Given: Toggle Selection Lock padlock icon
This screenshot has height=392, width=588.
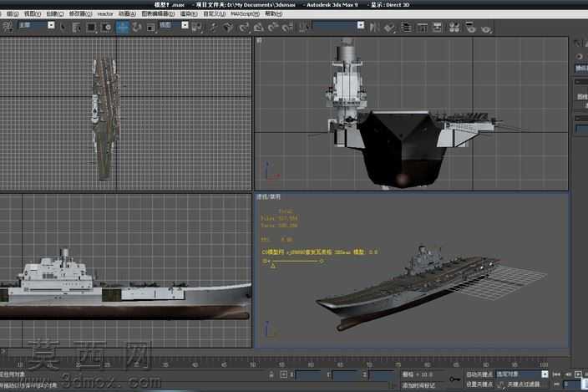Looking at the screenshot, I should (271, 374).
